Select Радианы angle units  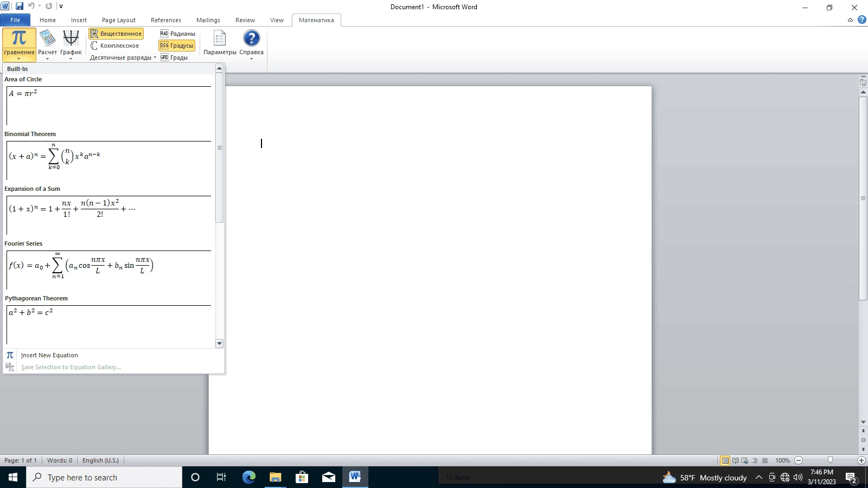click(x=177, y=34)
